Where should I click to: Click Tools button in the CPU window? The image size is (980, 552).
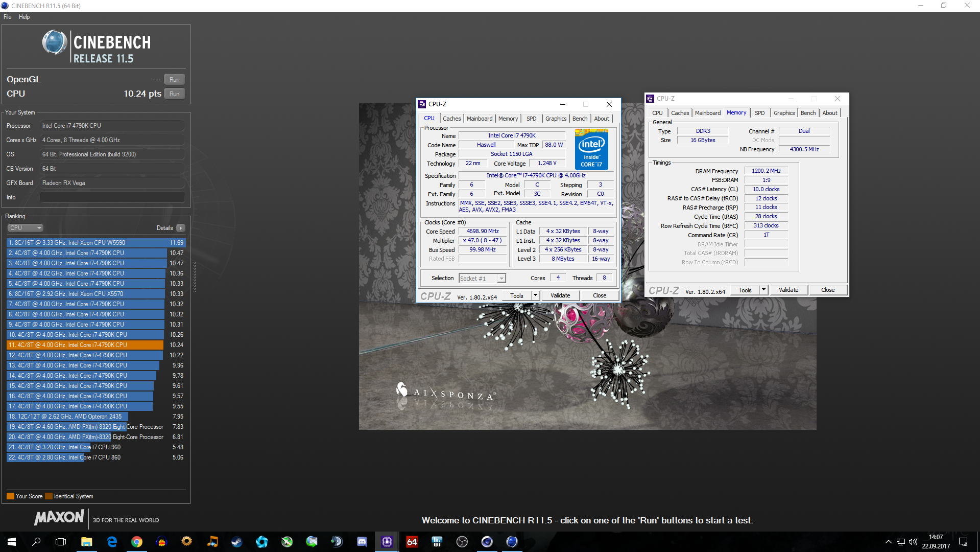pos(517,296)
